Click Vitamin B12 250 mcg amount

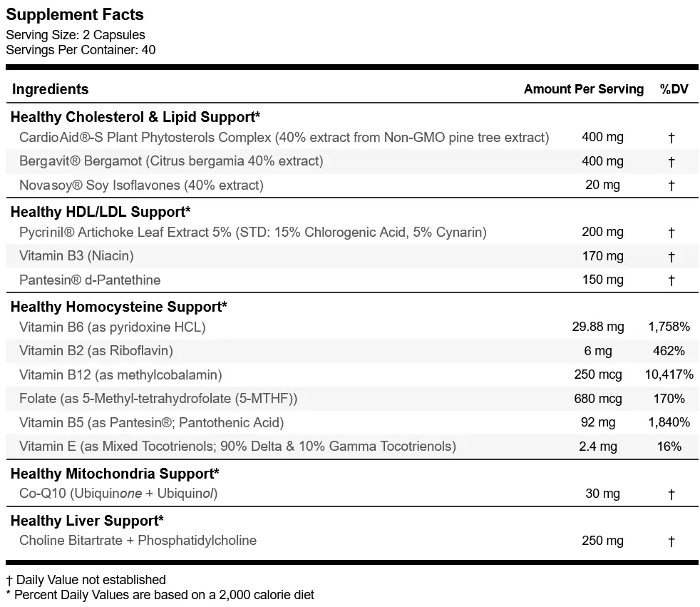(x=598, y=374)
